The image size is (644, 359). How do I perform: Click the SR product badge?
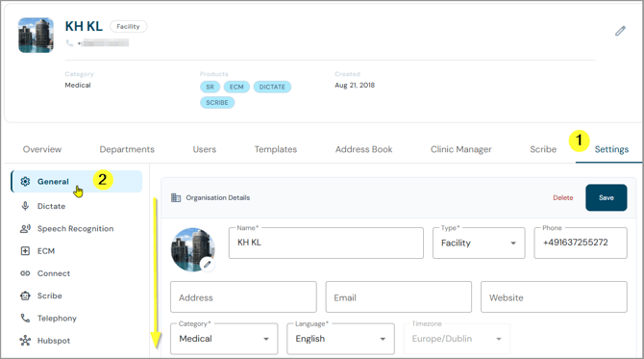[210, 87]
